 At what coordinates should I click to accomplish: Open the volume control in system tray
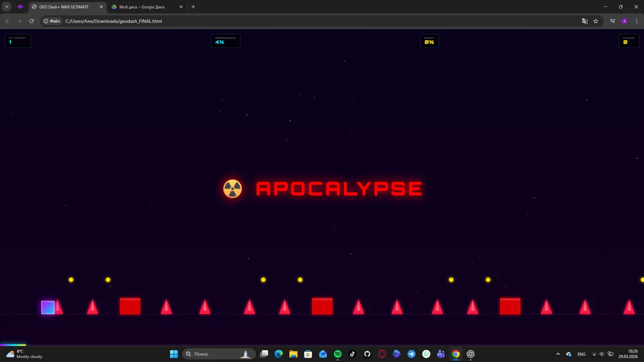pyautogui.click(x=601, y=354)
